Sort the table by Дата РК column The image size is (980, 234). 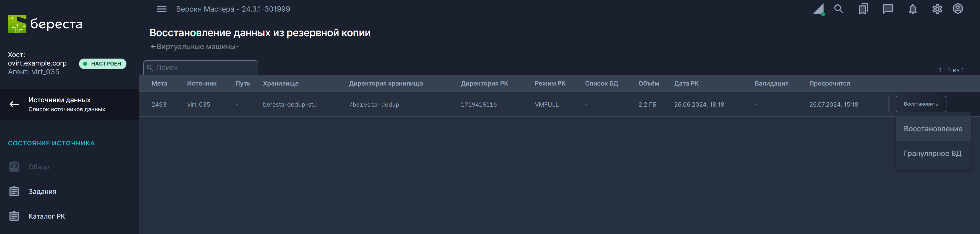(x=686, y=83)
